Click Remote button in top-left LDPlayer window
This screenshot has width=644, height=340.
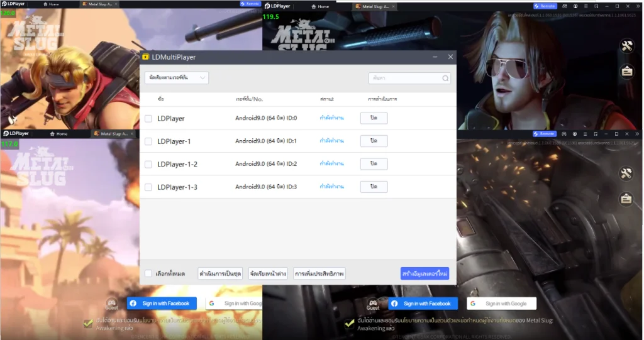[250, 4]
